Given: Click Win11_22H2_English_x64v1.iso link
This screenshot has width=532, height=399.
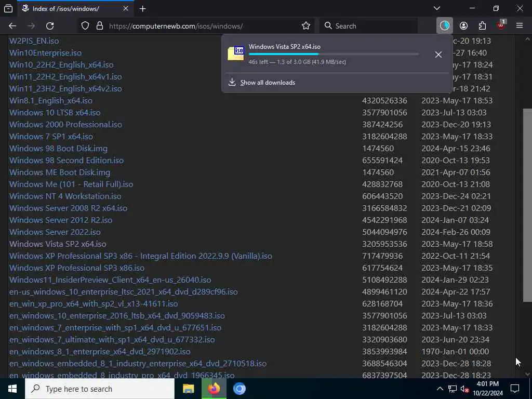Looking at the screenshot, I should [x=65, y=77].
